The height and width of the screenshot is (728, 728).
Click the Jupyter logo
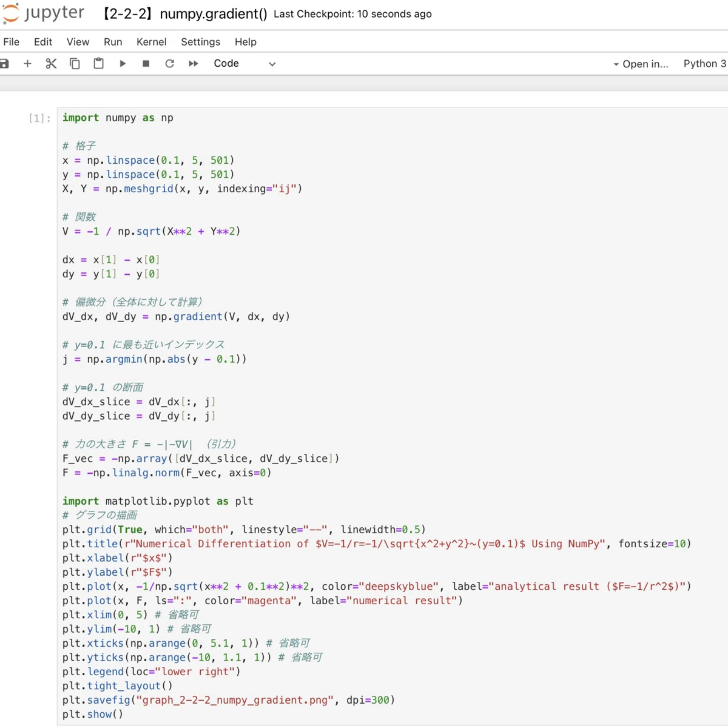[x=42, y=13]
